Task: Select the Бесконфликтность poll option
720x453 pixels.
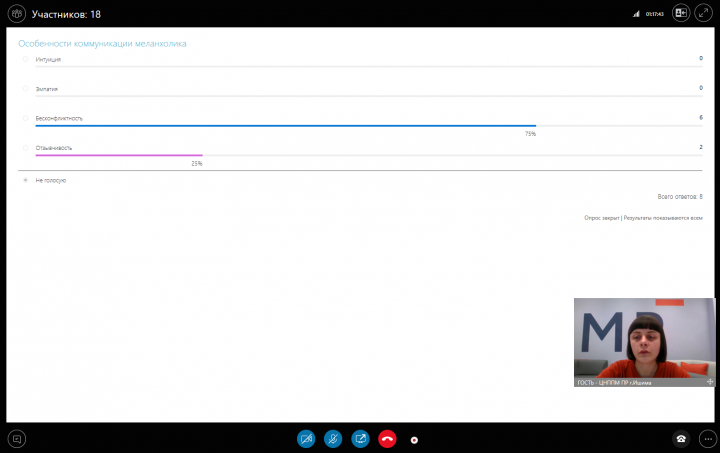Action: [x=26, y=118]
